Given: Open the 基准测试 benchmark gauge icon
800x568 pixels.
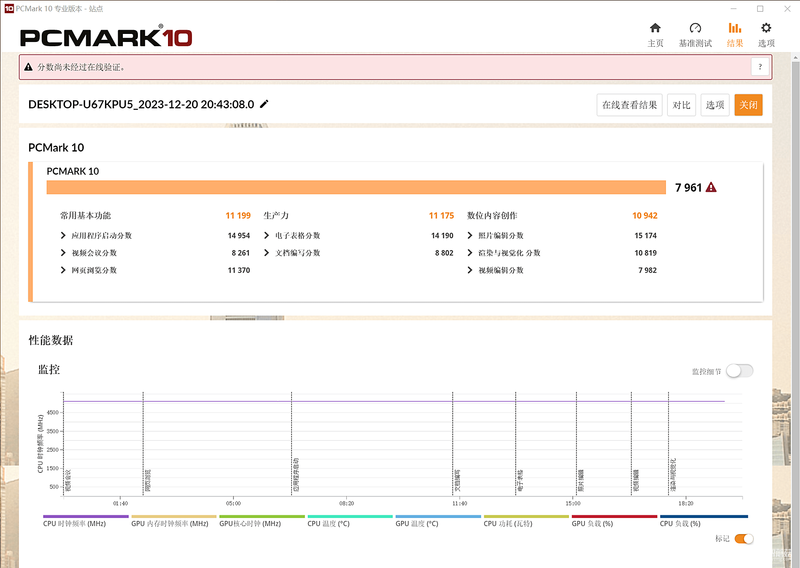Looking at the screenshot, I should (x=695, y=28).
